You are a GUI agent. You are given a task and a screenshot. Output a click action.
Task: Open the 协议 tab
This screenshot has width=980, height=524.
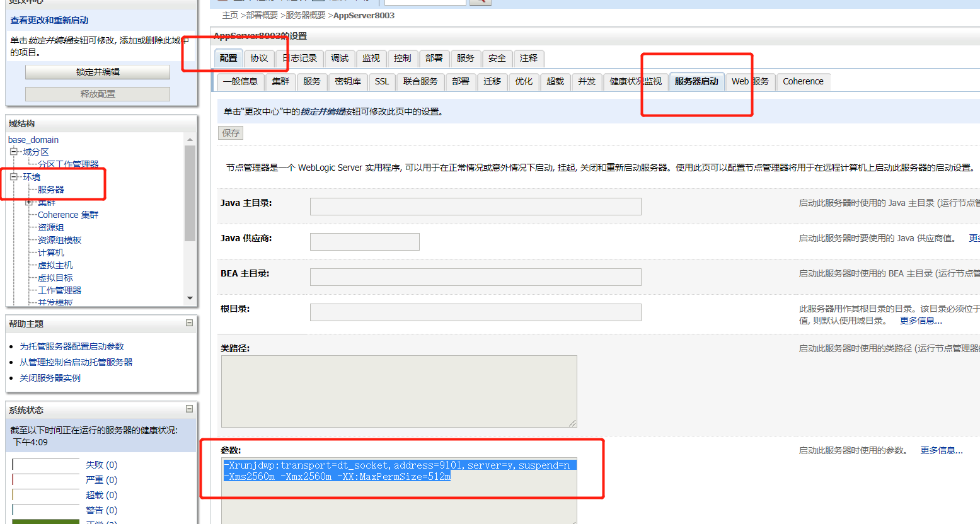[x=259, y=58]
